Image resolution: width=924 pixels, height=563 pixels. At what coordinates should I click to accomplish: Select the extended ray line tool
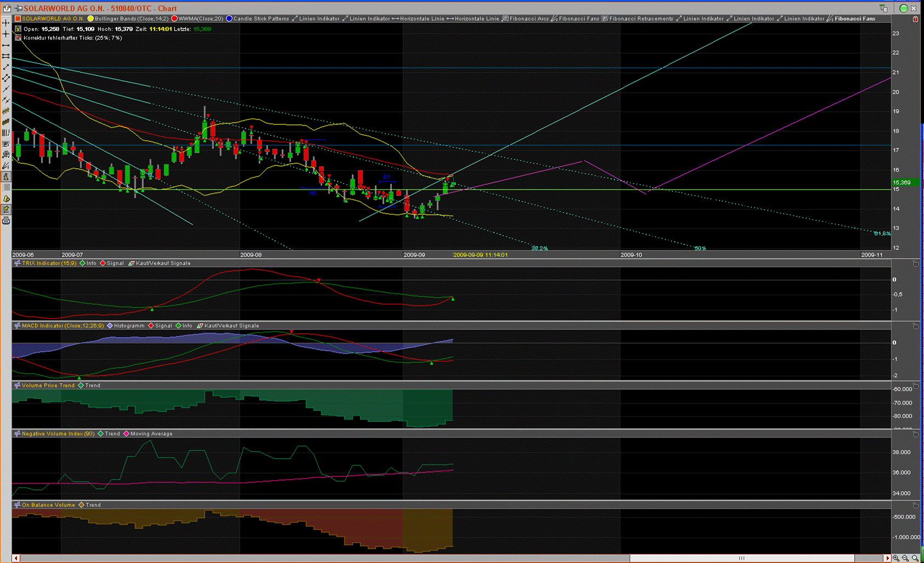click(x=6, y=89)
